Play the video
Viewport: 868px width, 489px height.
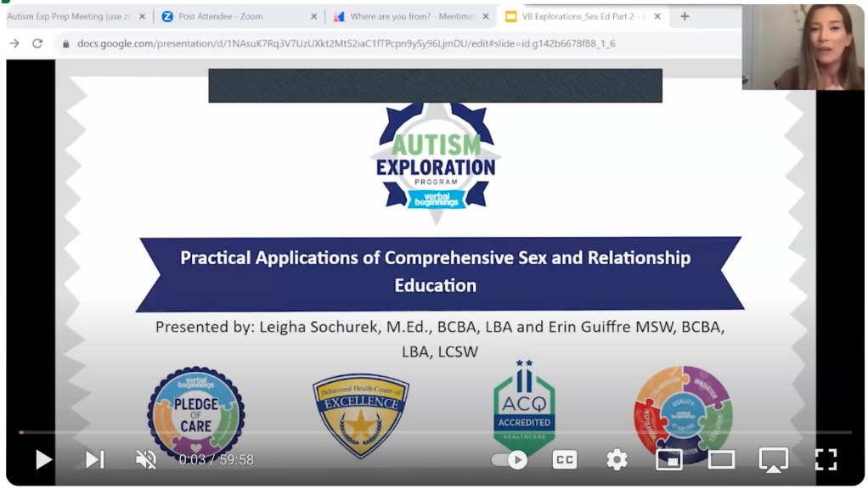[43, 459]
